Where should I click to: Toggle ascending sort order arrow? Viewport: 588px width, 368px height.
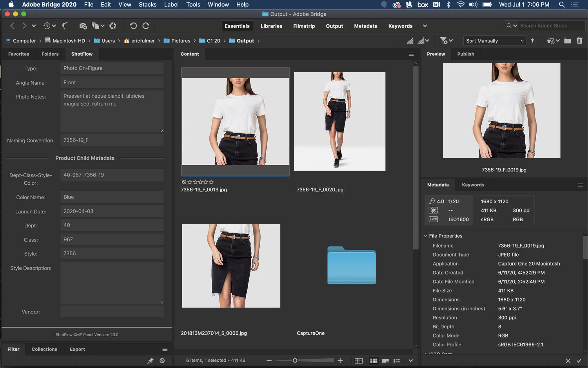(x=532, y=40)
